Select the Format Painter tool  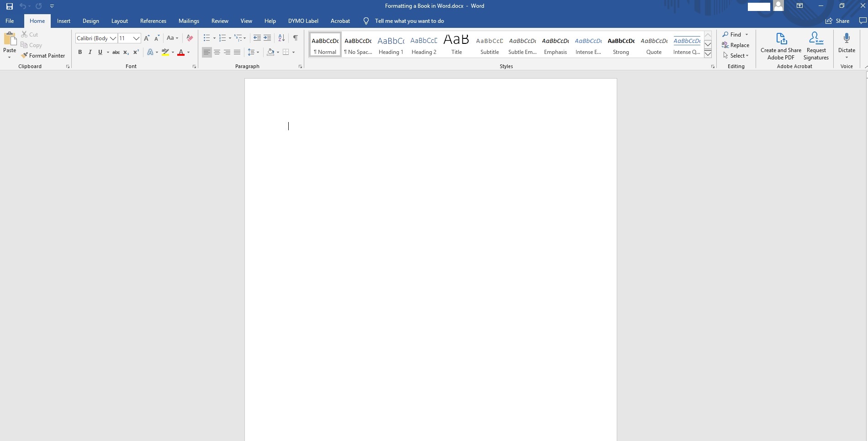(x=43, y=55)
